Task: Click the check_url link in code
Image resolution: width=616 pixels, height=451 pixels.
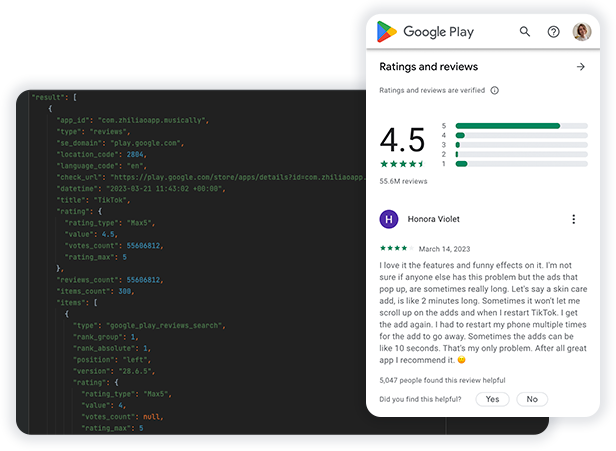Action: coord(237,177)
